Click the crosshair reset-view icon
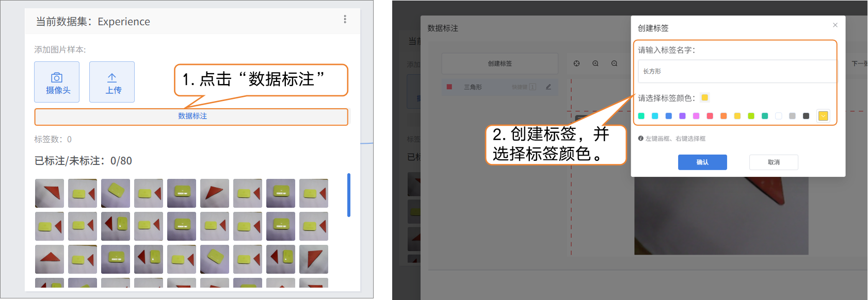 [576, 63]
